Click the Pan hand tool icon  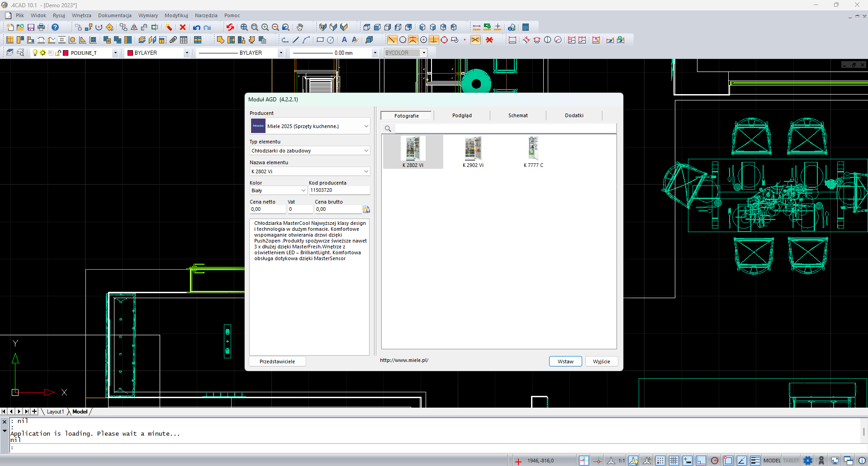(300, 28)
